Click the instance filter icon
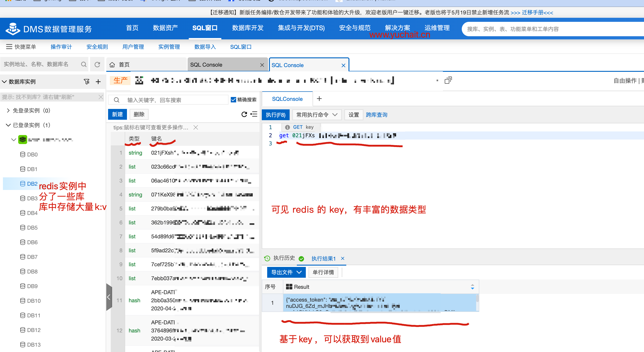 click(87, 82)
